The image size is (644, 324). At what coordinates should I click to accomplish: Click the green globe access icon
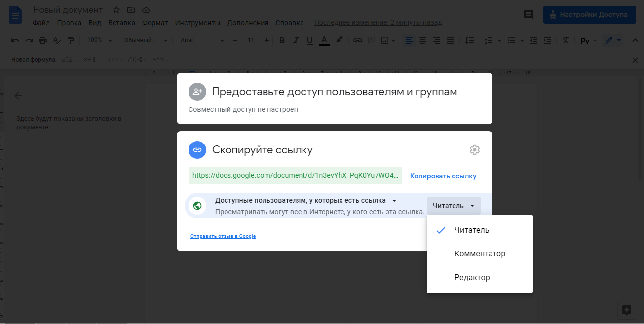197,206
